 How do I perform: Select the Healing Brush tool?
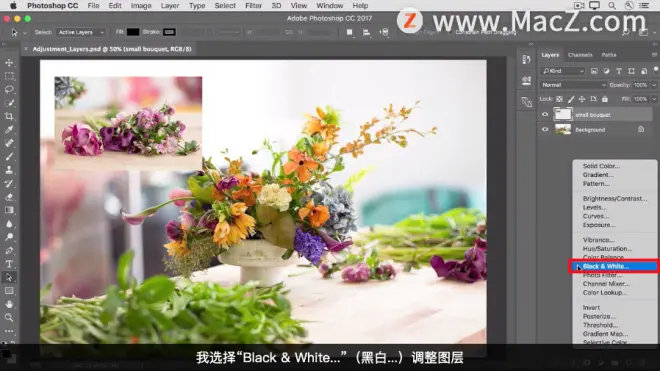[x=9, y=143]
